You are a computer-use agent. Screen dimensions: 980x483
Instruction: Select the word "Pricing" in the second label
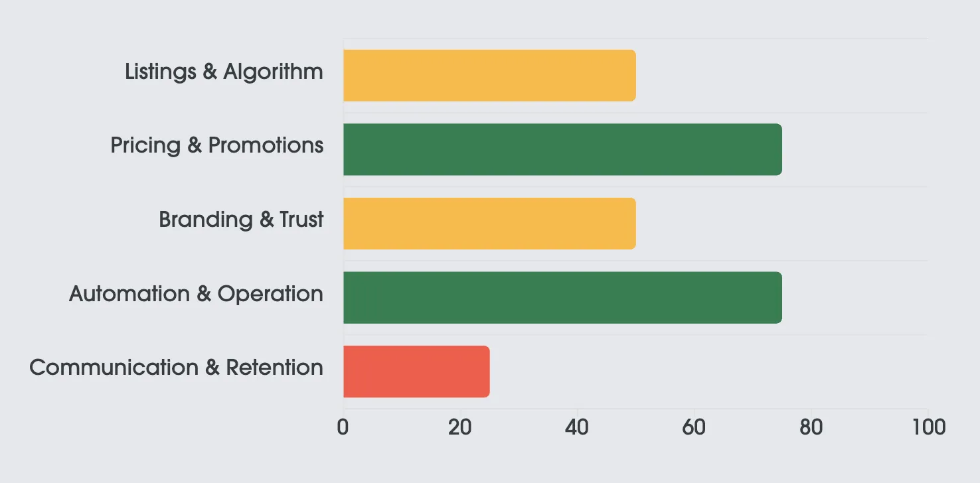click(x=145, y=145)
